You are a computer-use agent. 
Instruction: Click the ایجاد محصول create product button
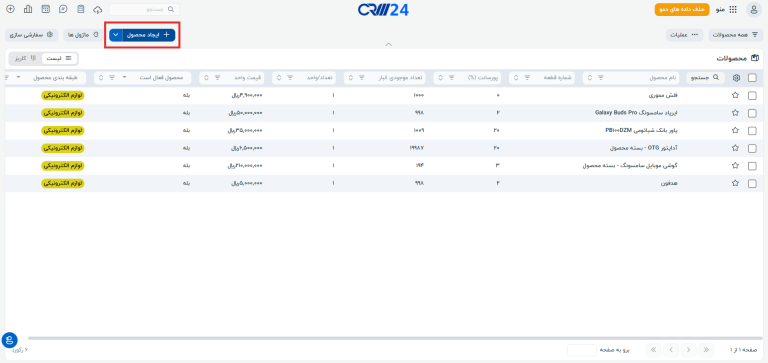click(149, 35)
